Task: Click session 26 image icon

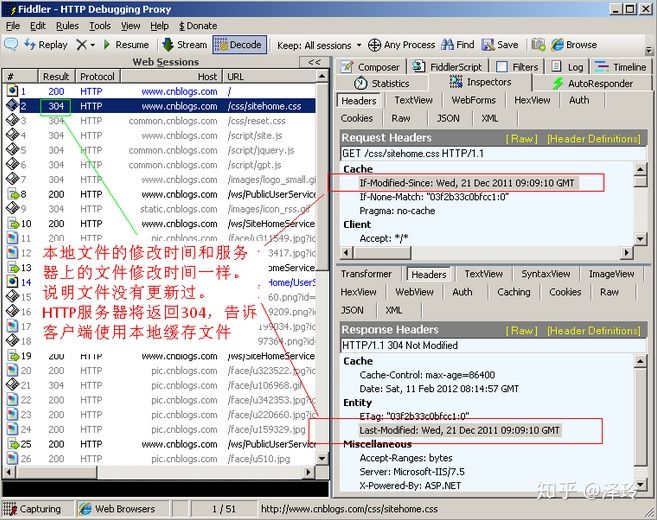Action: [13, 458]
